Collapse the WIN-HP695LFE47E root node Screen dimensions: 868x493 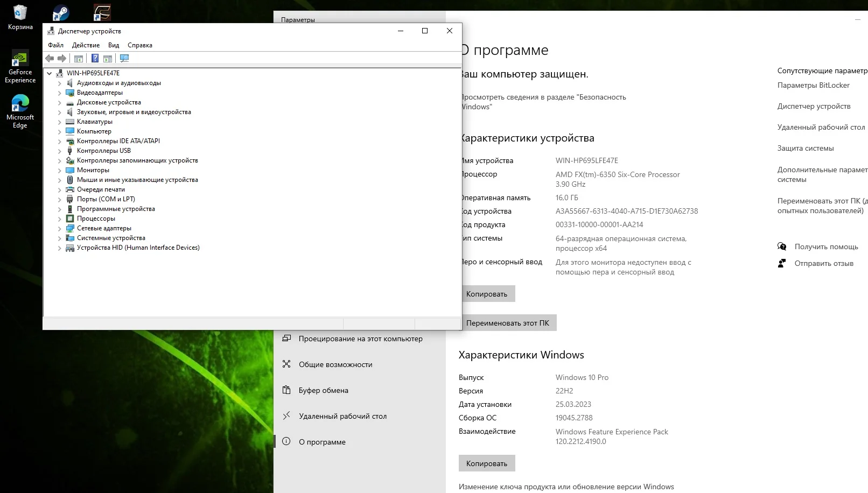pyautogui.click(x=50, y=73)
